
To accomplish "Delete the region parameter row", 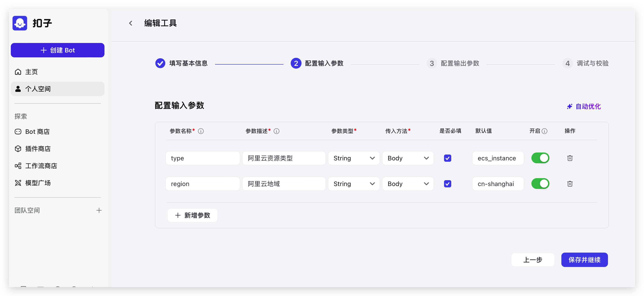I will (x=570, y=184).
